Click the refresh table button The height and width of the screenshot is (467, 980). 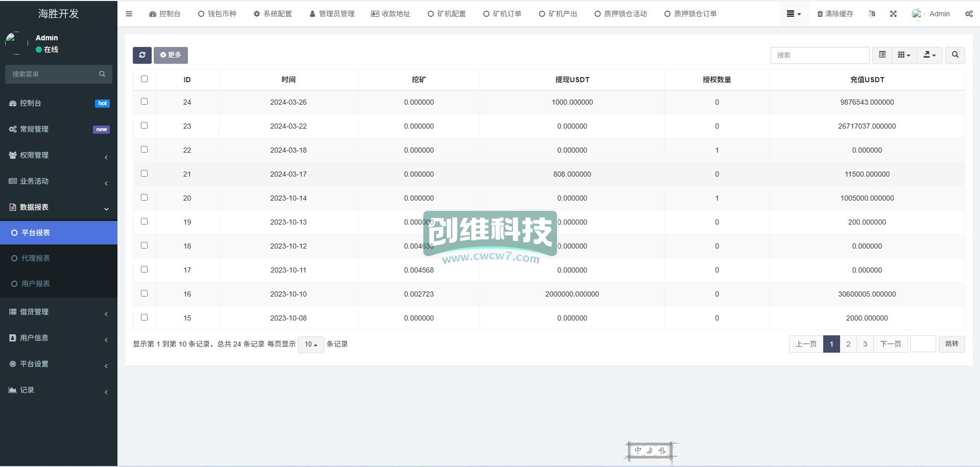[x=142, y=55]
